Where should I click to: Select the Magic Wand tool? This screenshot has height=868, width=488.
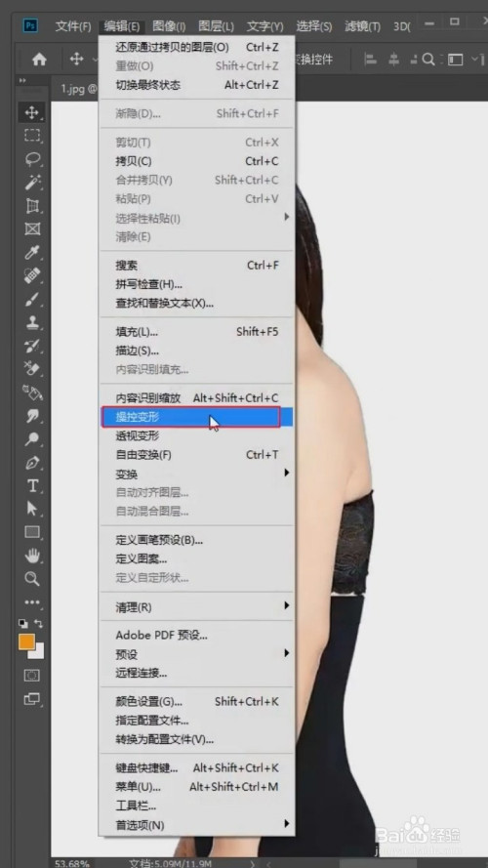32,183
